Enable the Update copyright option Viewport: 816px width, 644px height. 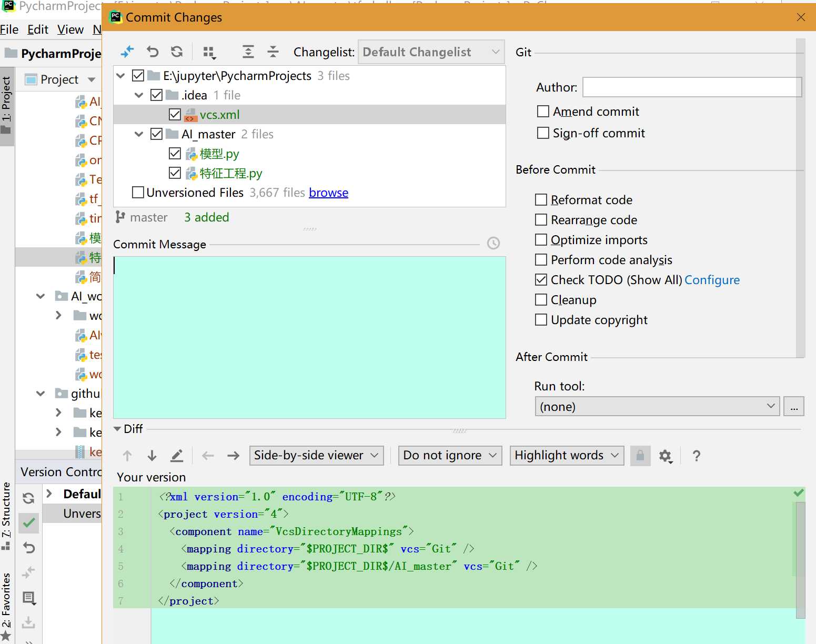(541, 320)
